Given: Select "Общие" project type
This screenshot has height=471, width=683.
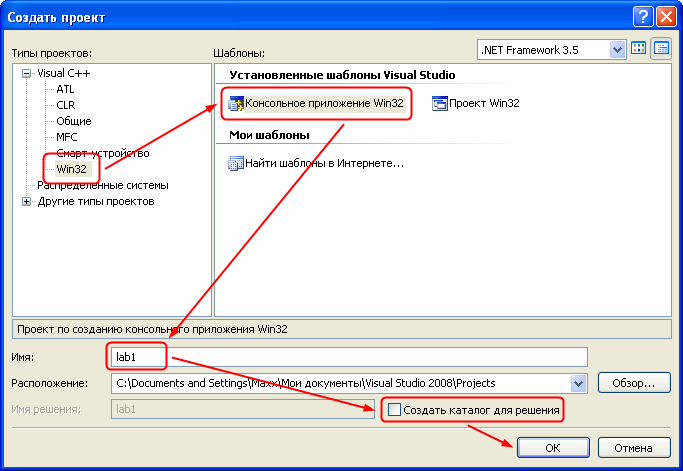Looking at the screenshot, I should pos(74,121).
